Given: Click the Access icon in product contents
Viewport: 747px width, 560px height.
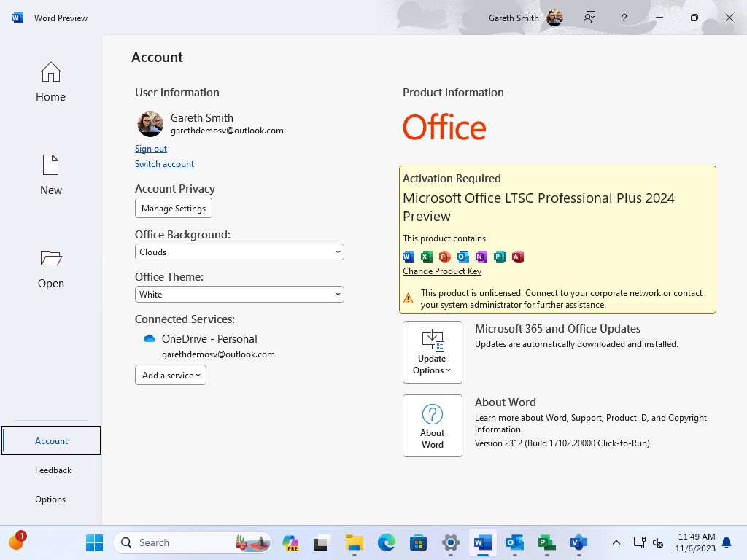Looking at the screenshot, I should (x=518, y=257).
